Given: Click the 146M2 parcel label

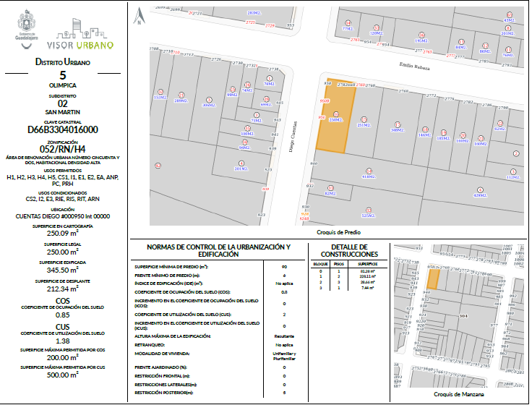Looking at the screenshot, I should (425, 135).
